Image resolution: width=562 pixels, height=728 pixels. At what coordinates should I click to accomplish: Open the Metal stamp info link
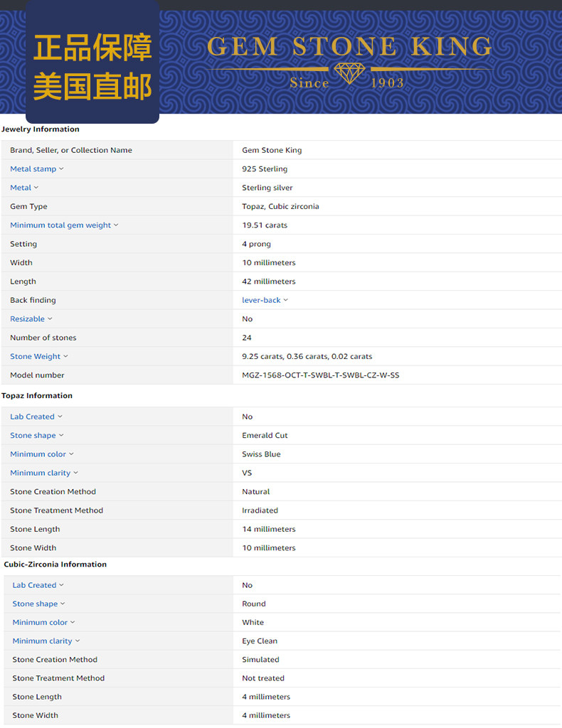coord(33,169)
